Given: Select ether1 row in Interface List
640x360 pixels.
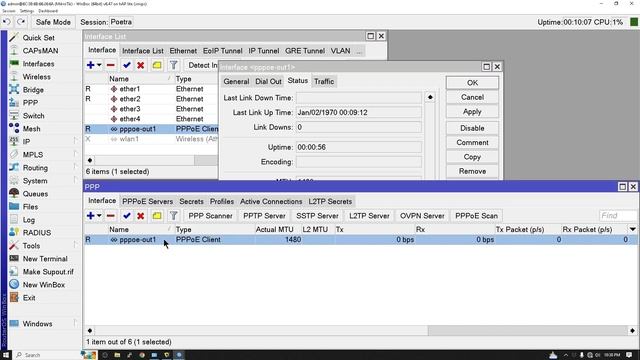Looking at the screenshot, I should 152,89.
